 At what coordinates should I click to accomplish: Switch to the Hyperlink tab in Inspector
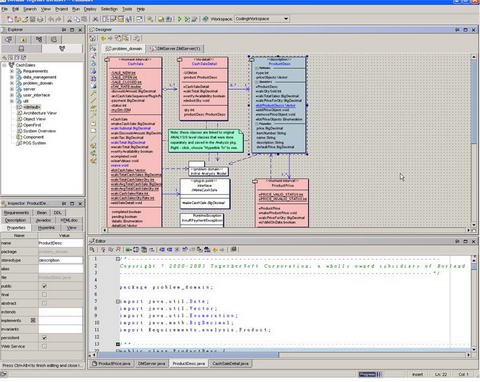46,228
